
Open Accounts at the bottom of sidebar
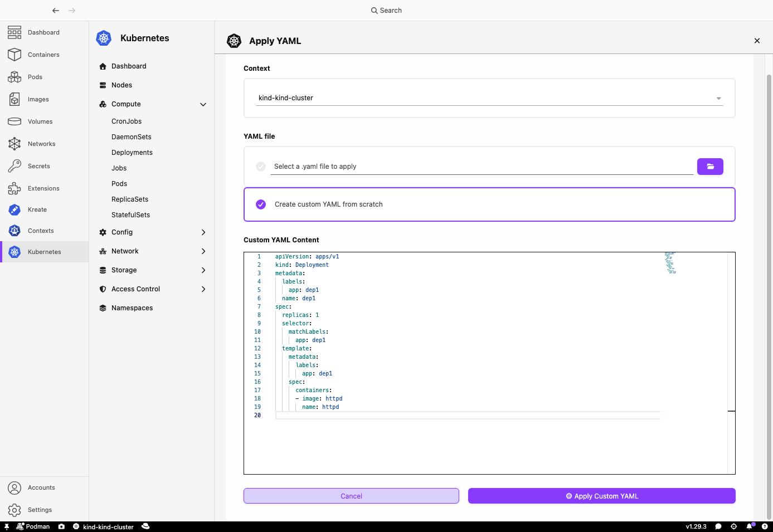[44, 487]
